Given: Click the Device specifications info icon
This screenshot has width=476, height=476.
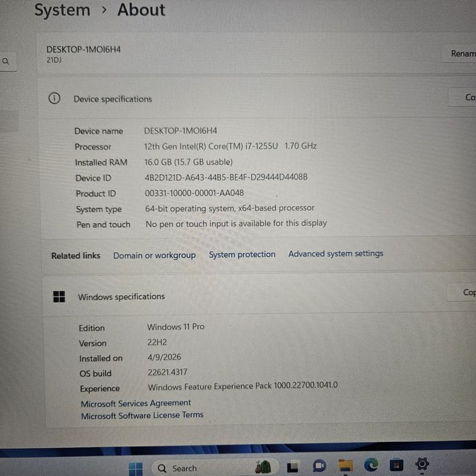Looking at the screenshot, I should tap(54, 99).
